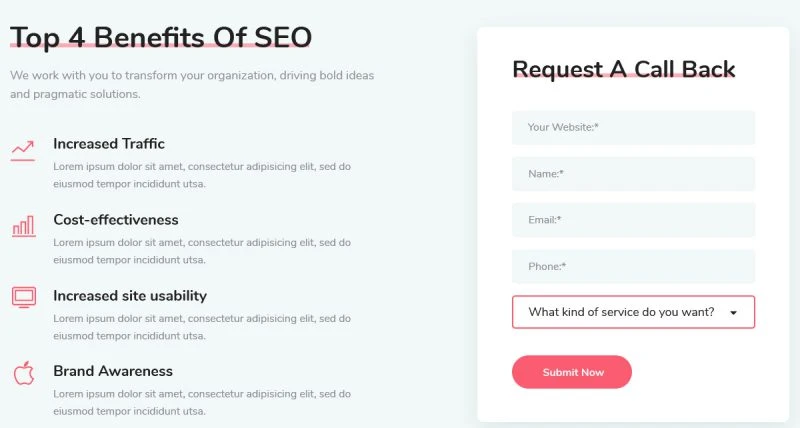The height and width of the screenshot is (428, 800).
Task: Click the description text under Brand Awareness
Action: 202,402
